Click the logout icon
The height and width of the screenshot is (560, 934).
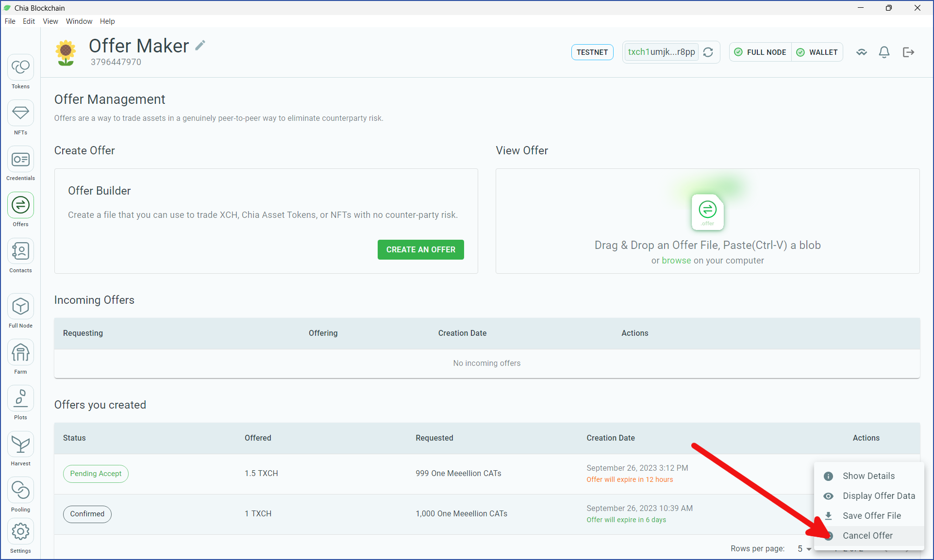[x=908, y=52]
